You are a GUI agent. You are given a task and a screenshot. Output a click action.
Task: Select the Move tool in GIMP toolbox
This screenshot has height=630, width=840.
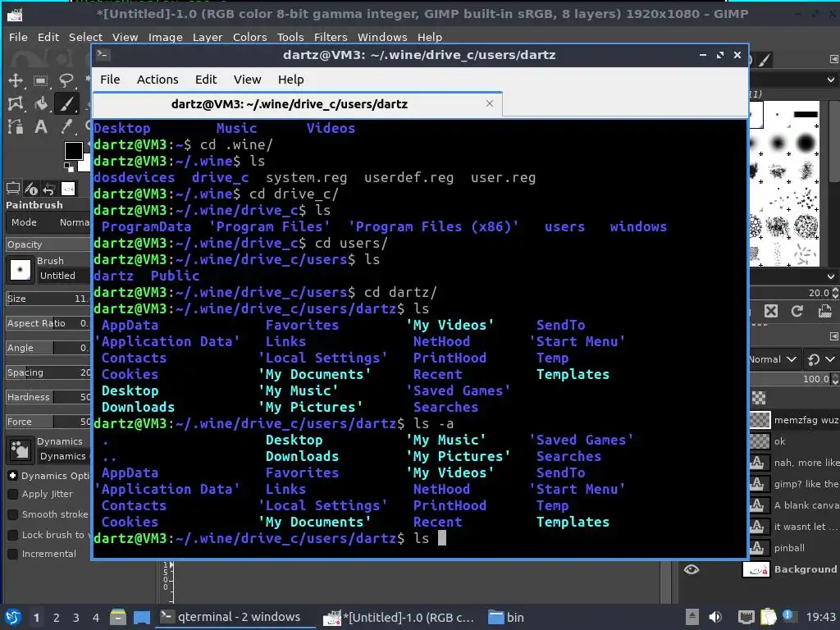tap(16, 80)
